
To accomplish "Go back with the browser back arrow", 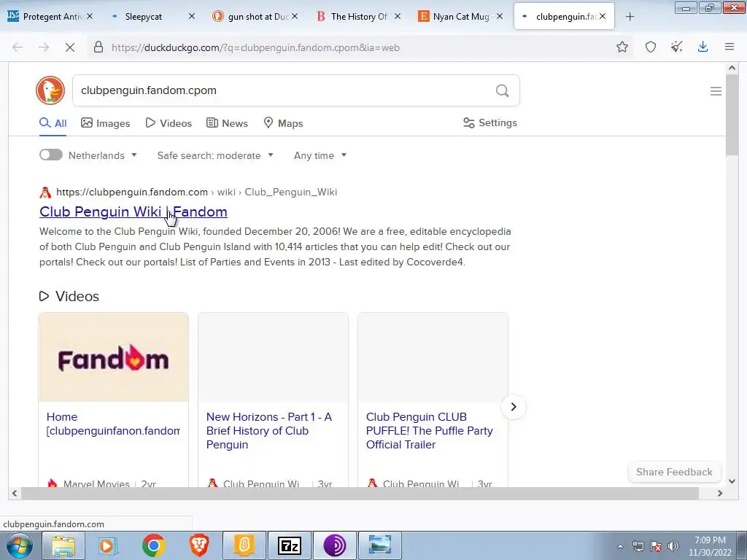I will 18,47.
